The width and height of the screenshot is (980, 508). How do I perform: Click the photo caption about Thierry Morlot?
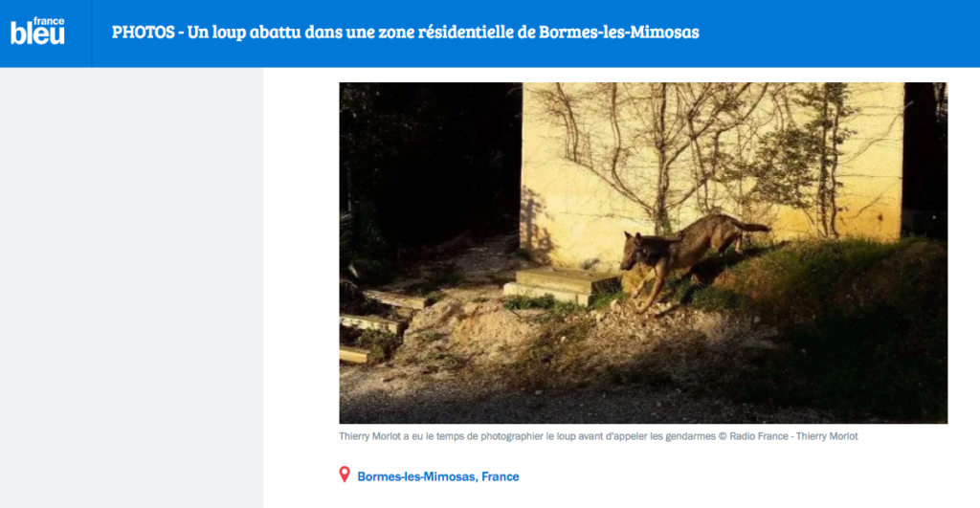[598, 436]
